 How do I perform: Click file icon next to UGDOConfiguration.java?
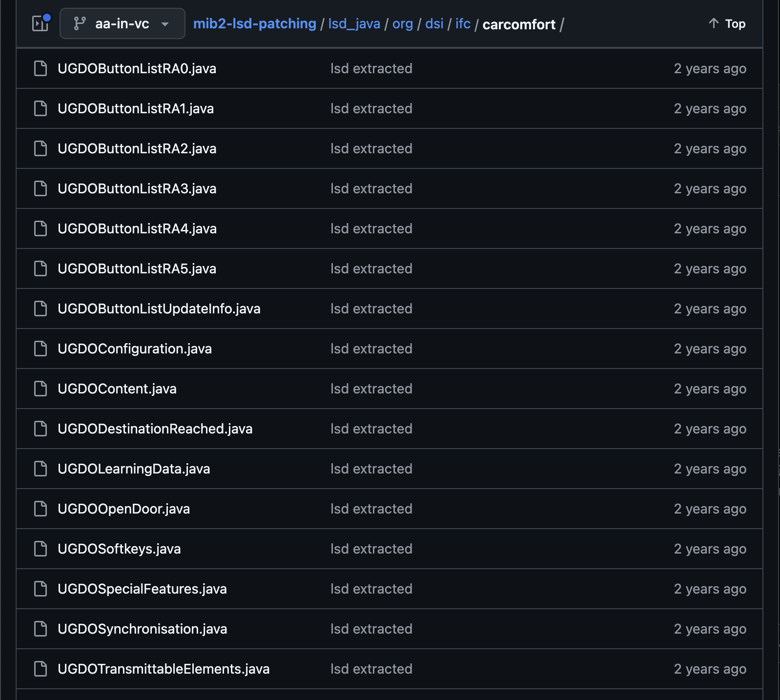tap(41, 349)
